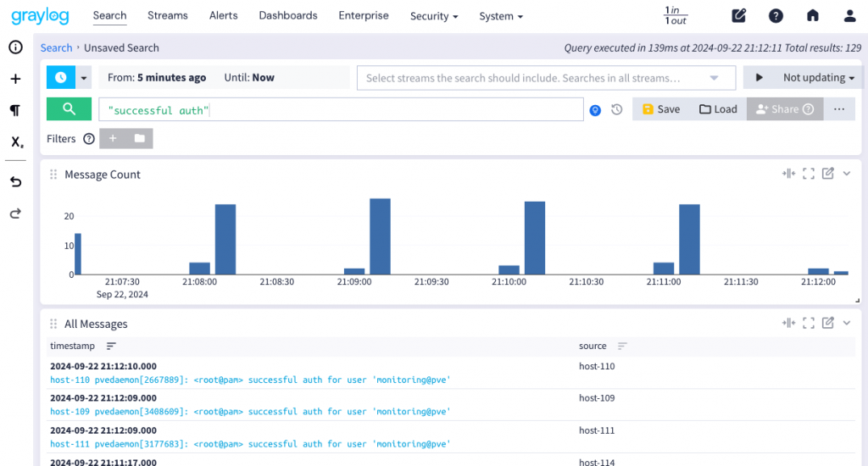Go to the Alerts tab
The height and width of the screenshot is (466, 868).
tap(224, 15)
